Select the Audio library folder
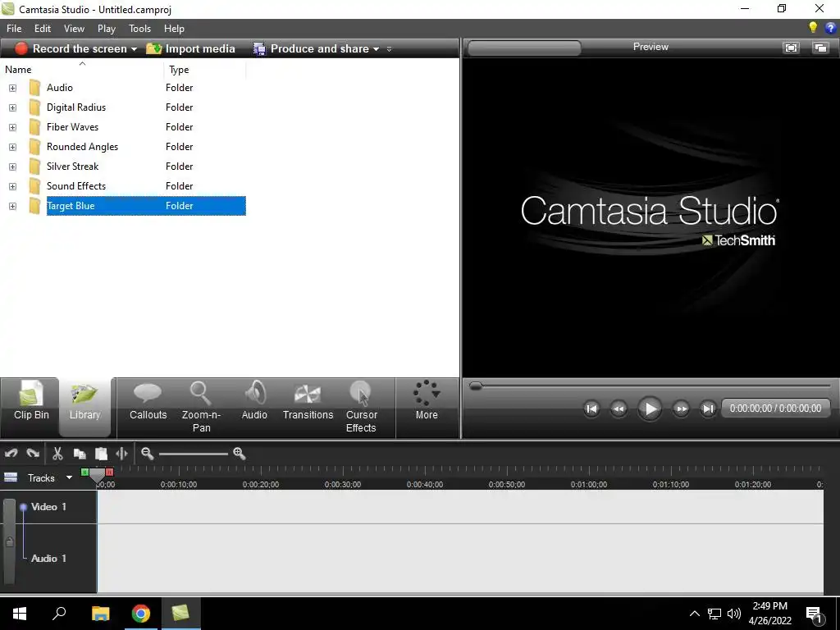The height and width of the screenshot is (630, 840). pyautogui.click(x=59, y=87)
